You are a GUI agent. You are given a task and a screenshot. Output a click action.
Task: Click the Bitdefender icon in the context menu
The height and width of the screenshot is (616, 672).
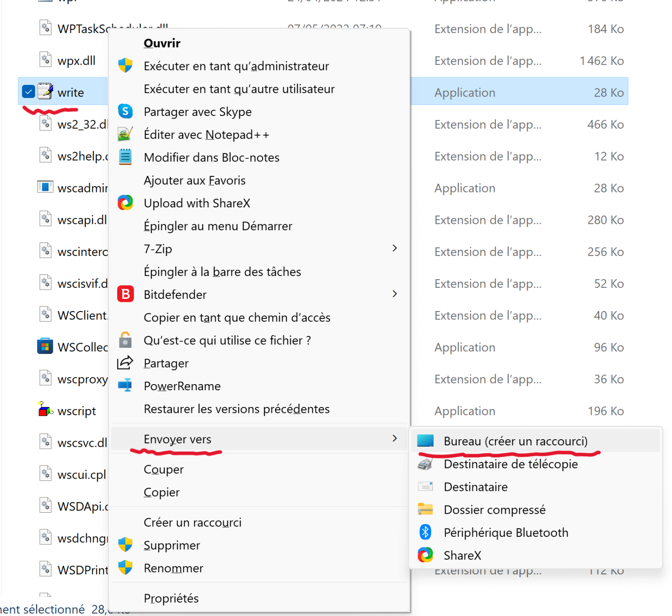tap(126, 294)
